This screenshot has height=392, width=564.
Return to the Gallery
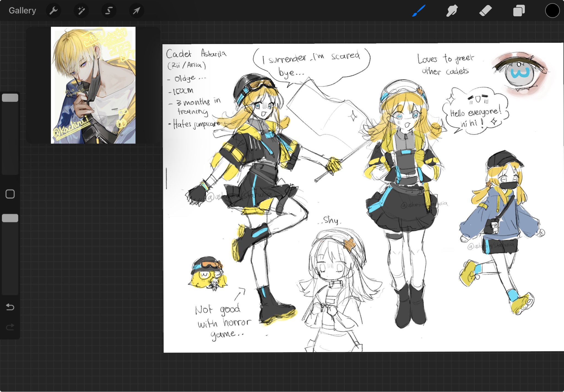click(22, 10)
